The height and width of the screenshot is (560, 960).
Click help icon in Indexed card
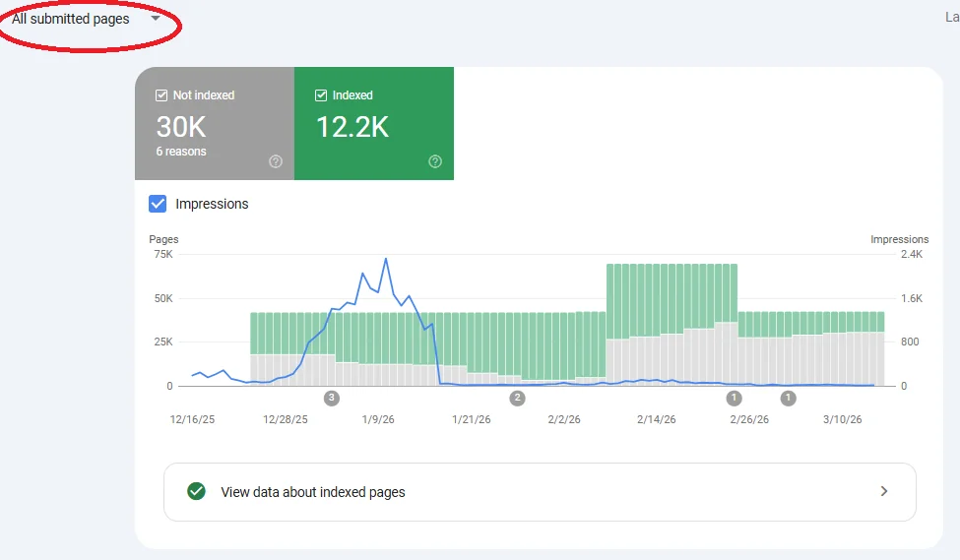(x=435, y=161)
